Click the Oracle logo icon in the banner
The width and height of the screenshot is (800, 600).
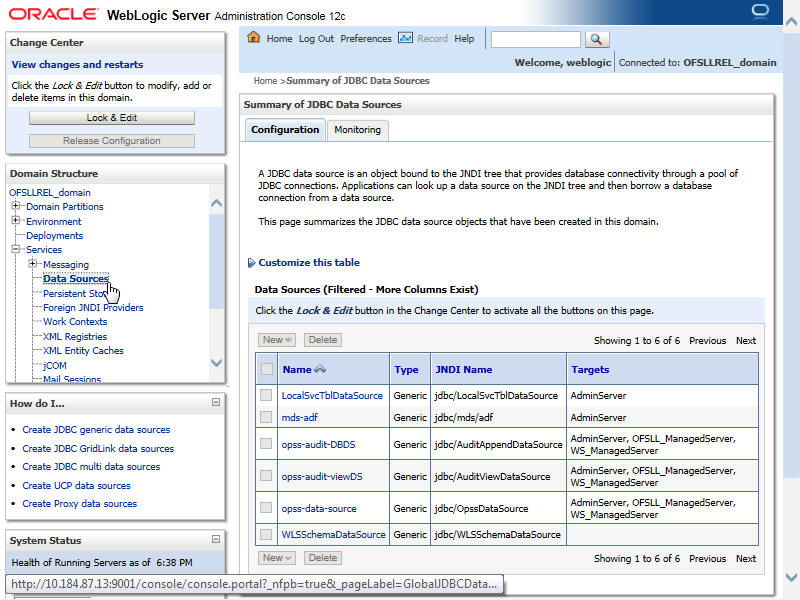(760, 11)
